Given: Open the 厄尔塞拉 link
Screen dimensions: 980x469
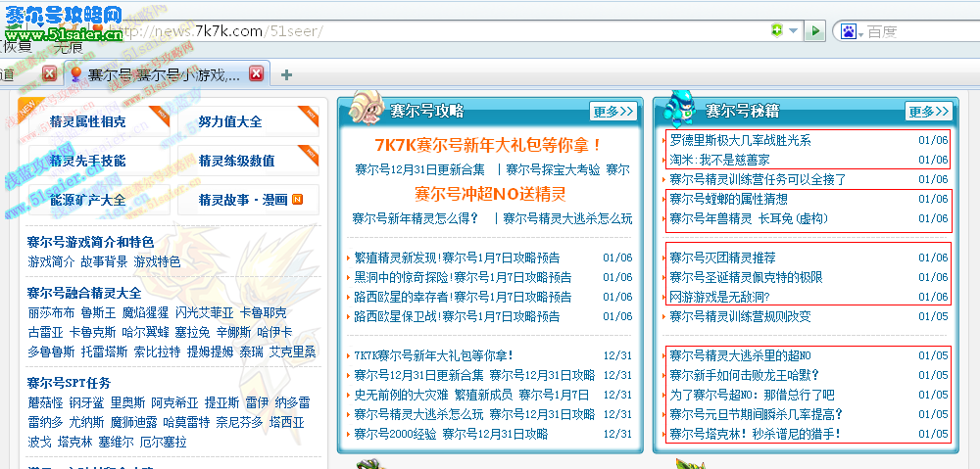Looking at the screenshot, I should pos(163,443).
